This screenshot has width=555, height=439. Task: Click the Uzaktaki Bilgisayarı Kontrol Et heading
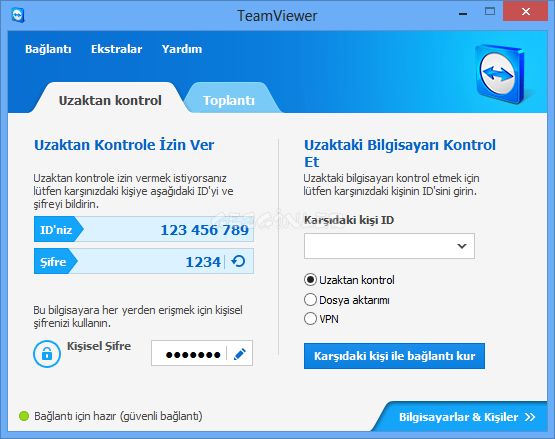pos(400,153)
